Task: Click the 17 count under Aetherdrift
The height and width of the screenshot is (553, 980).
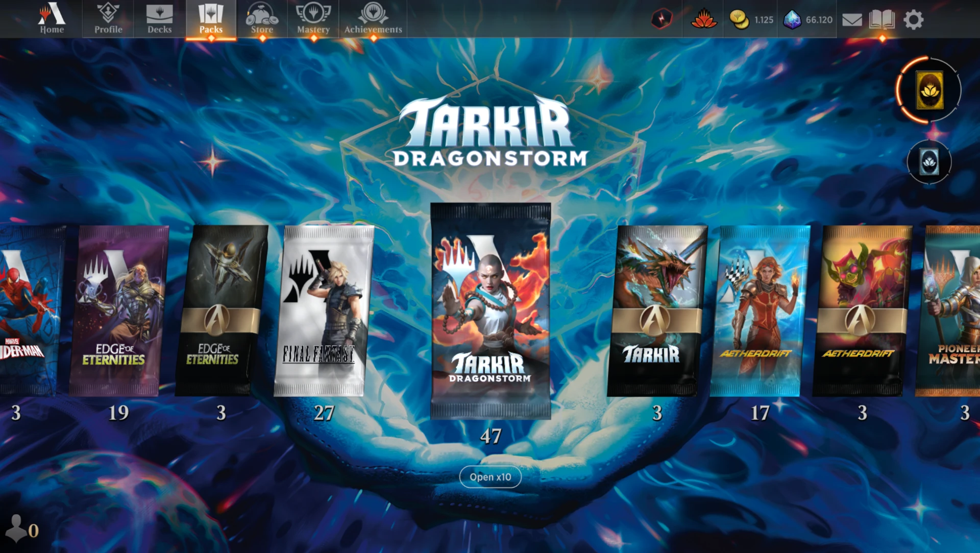Action: [760, 413]
